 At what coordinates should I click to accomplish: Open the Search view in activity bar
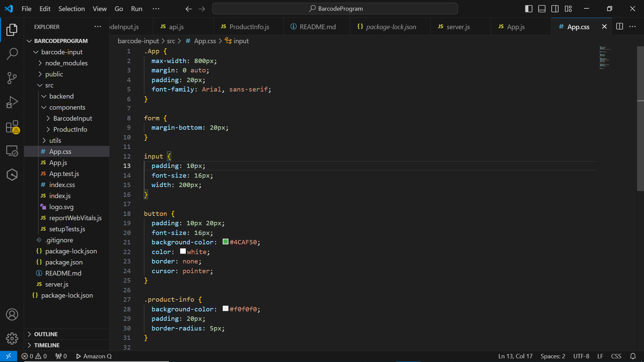tap(12, 54)
